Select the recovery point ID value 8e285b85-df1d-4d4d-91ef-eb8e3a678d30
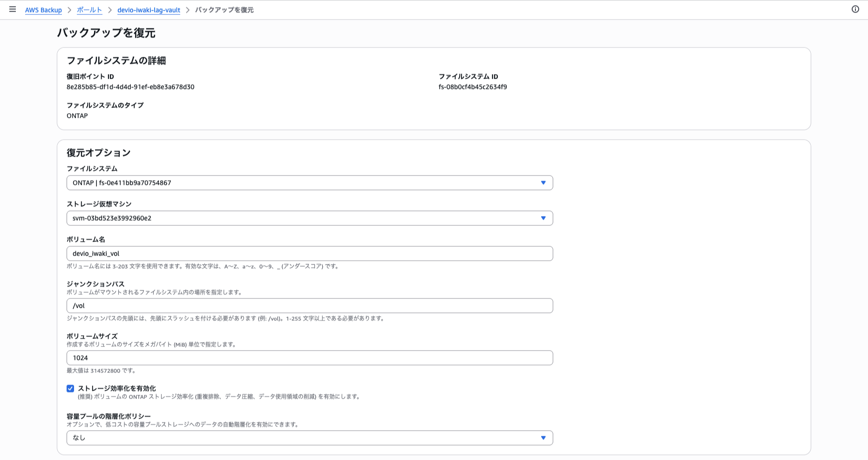Screen dimensions: 868x460 pyautogui.click(x=130, y=87)
